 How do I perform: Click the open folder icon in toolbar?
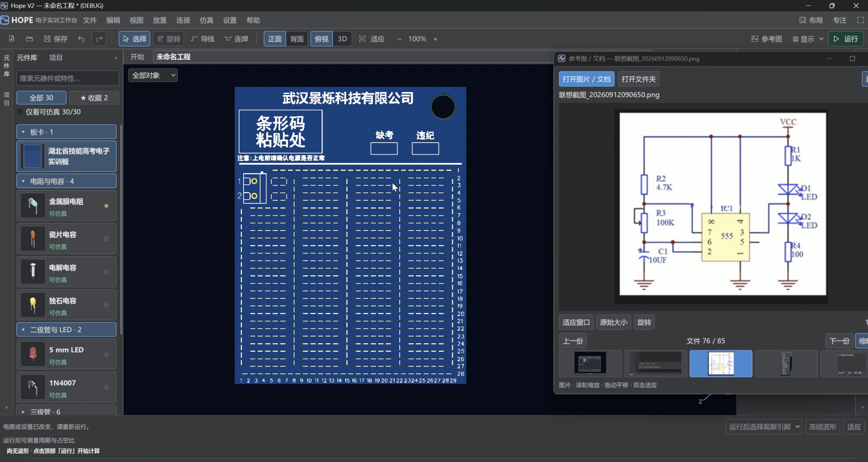click(x=29, y=39)
